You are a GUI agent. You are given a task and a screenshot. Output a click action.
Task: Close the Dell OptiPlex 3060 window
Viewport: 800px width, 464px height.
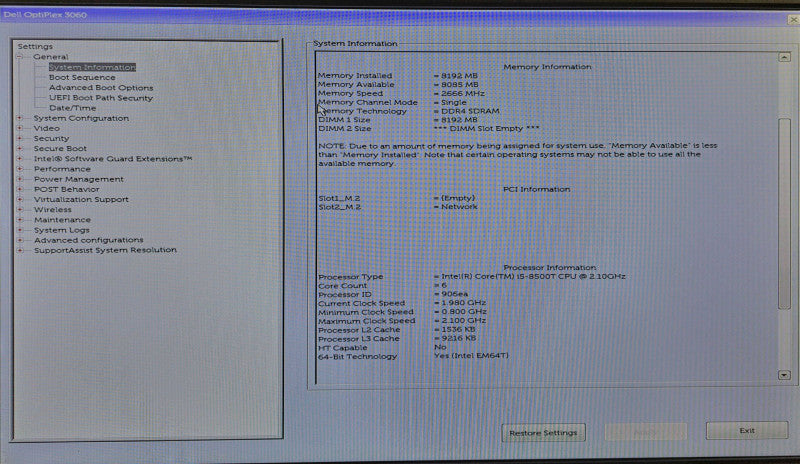[x=793, y=19]
